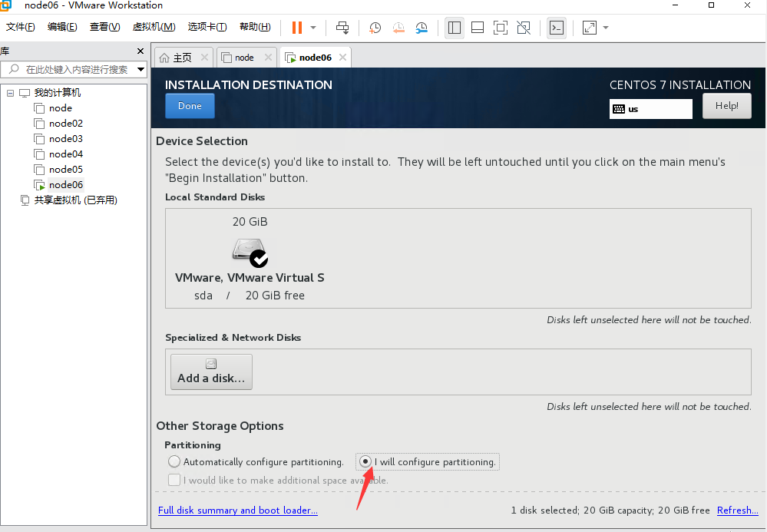Open the 帮助(H) menu
This screenshot has height=532, width=767.
255,27
